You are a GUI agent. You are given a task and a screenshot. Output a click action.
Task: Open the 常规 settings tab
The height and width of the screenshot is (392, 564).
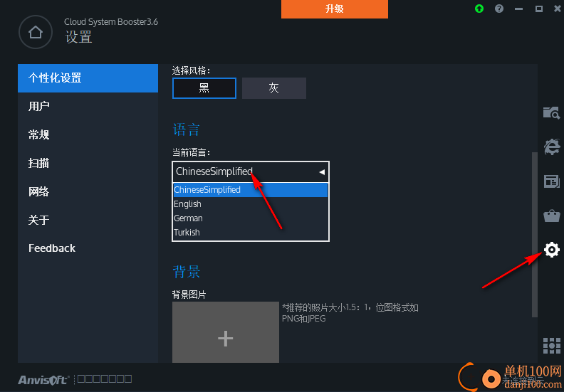tap(88, 134)
